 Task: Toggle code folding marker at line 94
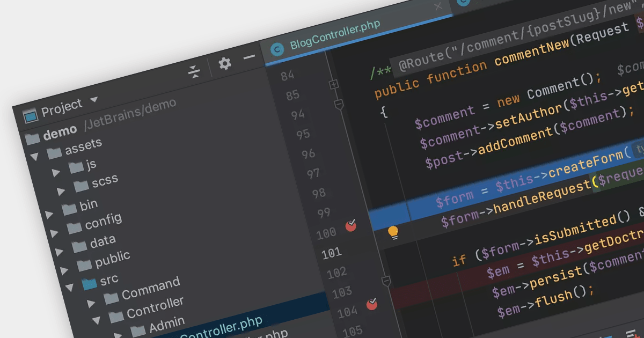click(339, 105)
